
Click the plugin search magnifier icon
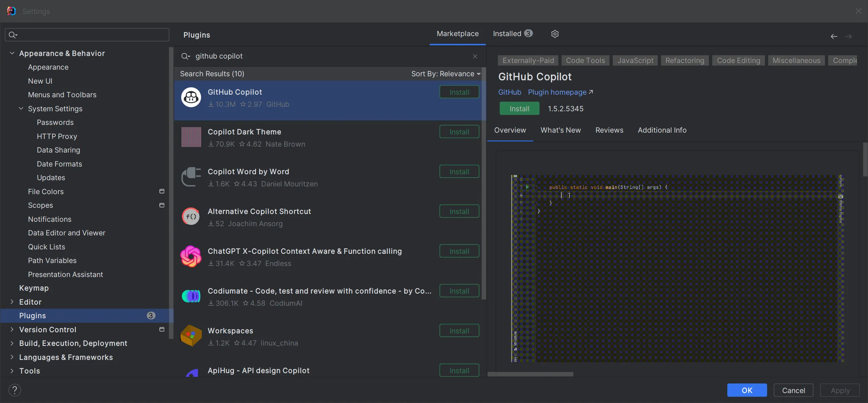click(185, 56)
